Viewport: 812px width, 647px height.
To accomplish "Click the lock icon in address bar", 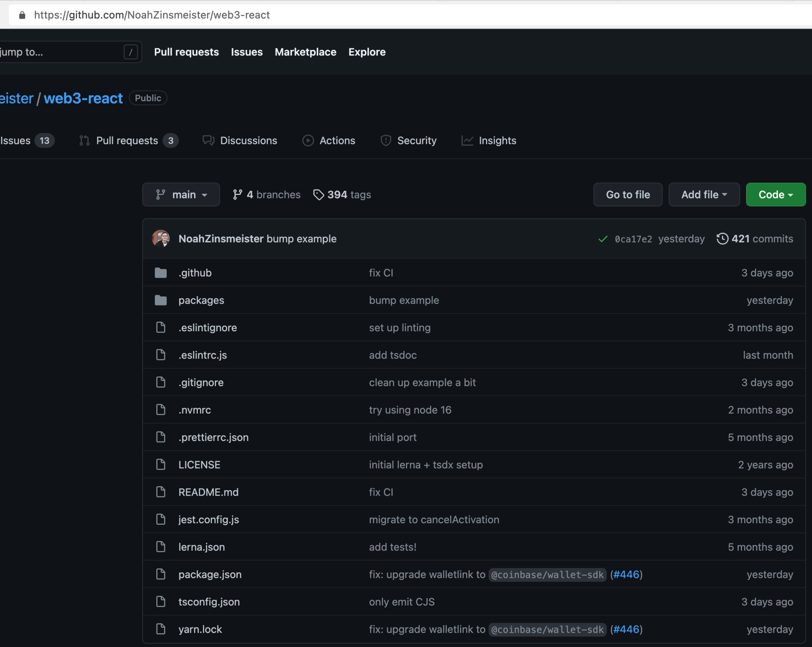I will (22, 15).
